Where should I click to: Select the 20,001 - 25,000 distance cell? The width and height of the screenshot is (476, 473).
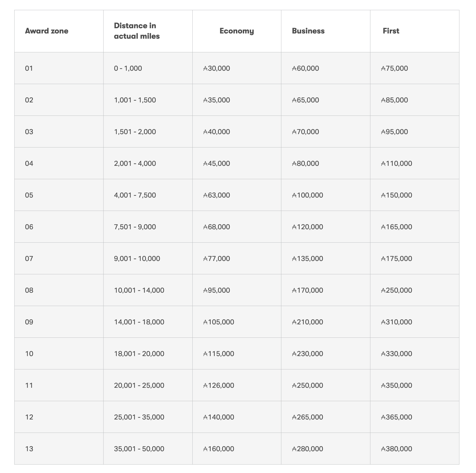pyautogui.click(x=148, y=385)
